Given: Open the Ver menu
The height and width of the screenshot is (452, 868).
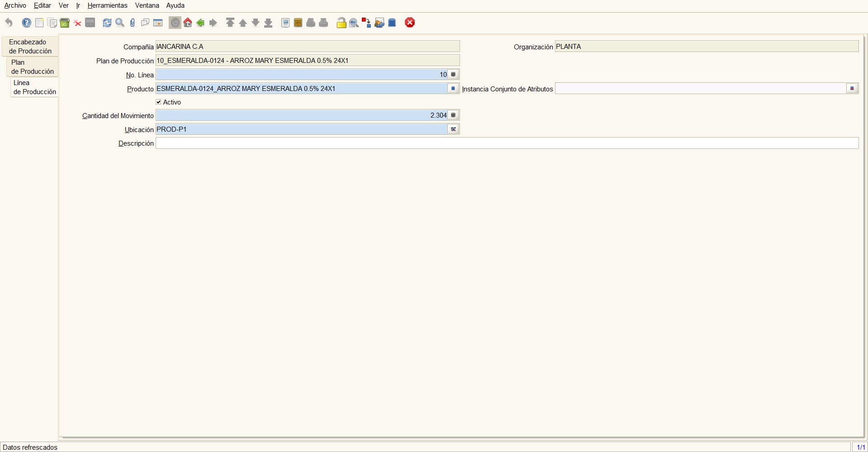Looking at the screenshot, I should pyautogui.click(x=64, y=5).
